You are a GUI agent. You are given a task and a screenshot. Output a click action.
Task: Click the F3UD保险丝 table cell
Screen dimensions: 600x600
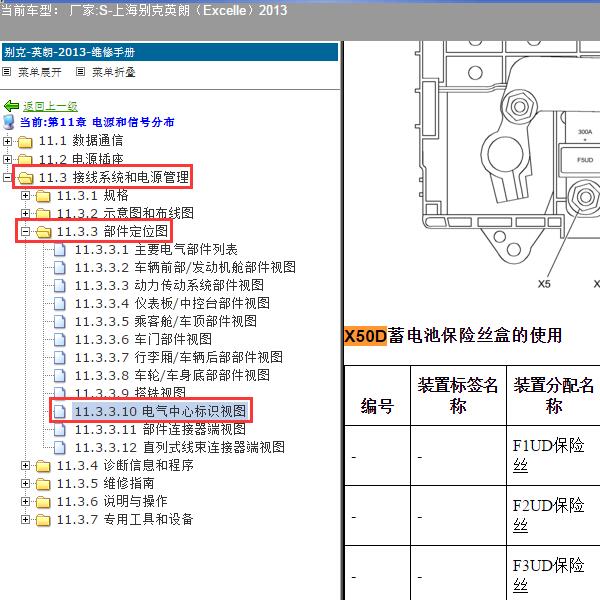click(553, 574)
